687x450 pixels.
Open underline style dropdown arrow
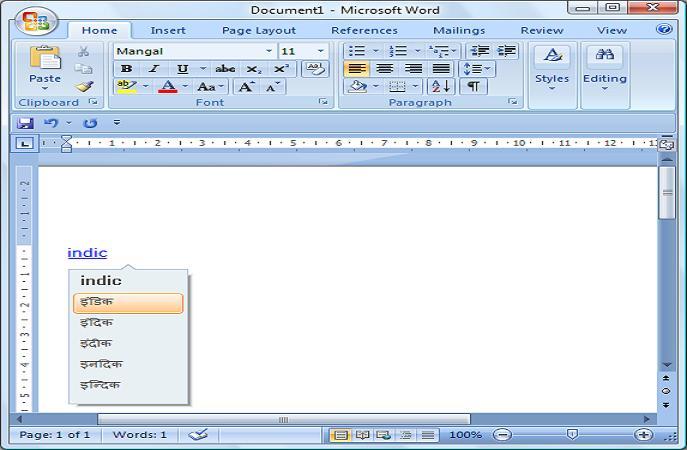pos(202,69)
